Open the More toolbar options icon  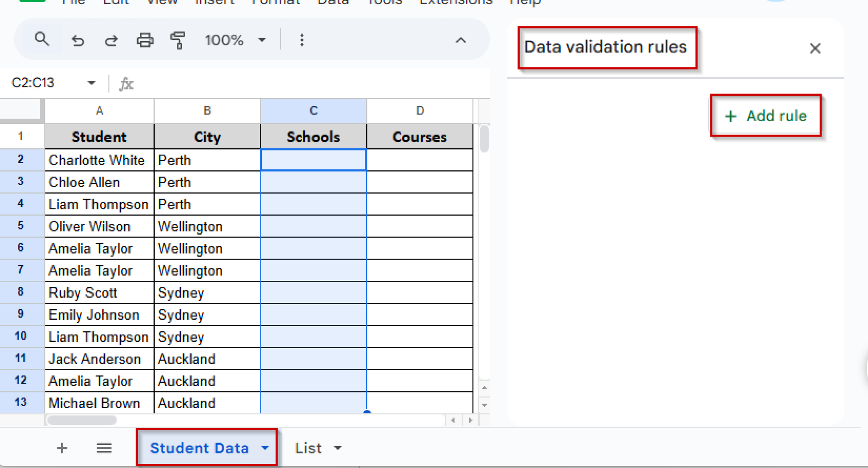[x=302, y=39]
